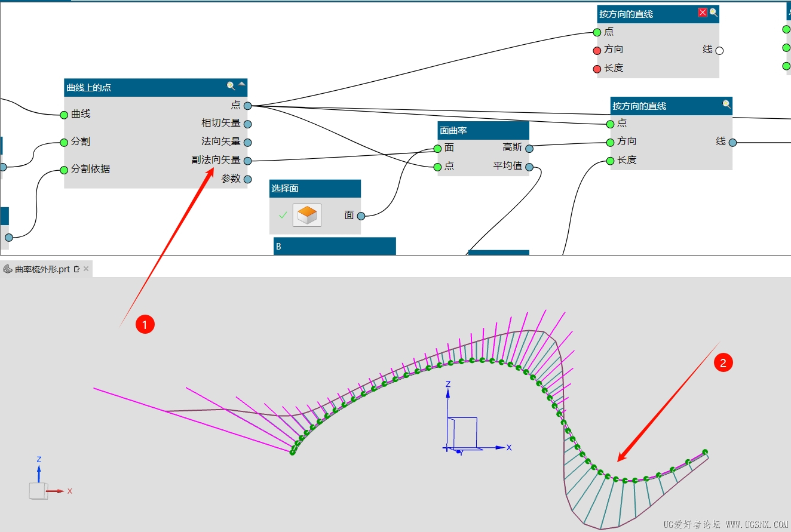Click the view triad cube in viewport
The height and width of the screenshot is (532, 791).
37,491
